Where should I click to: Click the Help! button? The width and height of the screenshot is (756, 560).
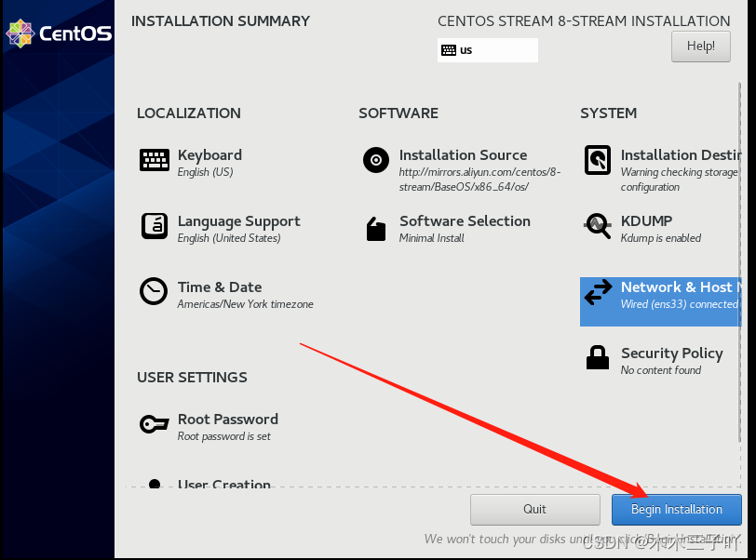pos(700,46)
